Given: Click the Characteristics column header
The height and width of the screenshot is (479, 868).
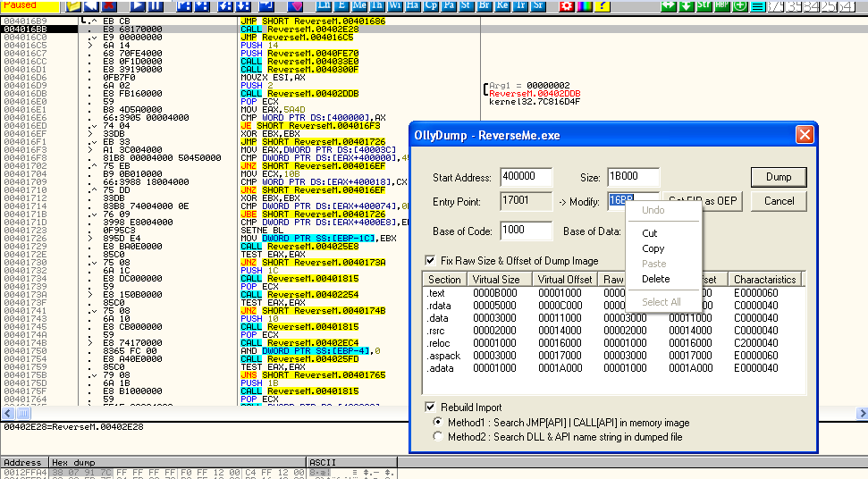Looking at the screenshot, I should [764, 280].
